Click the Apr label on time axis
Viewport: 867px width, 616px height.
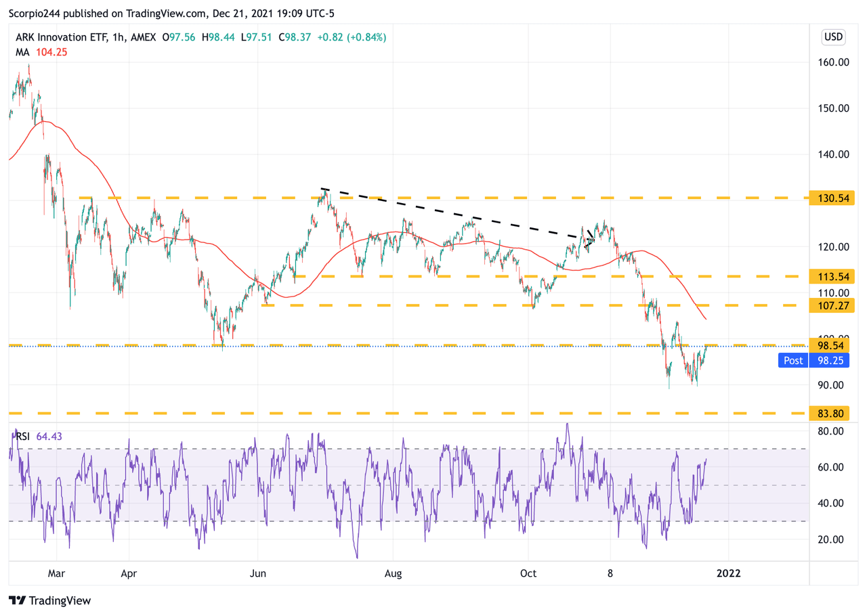click(129, 573)
